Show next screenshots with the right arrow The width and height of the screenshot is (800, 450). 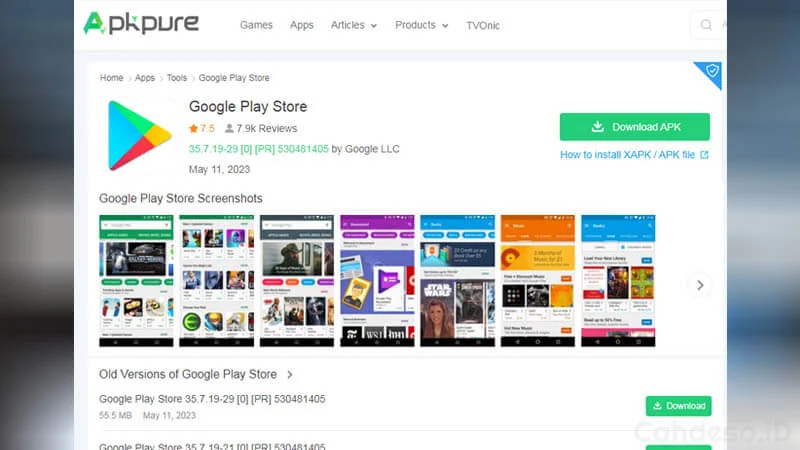[x=701, y=285]
